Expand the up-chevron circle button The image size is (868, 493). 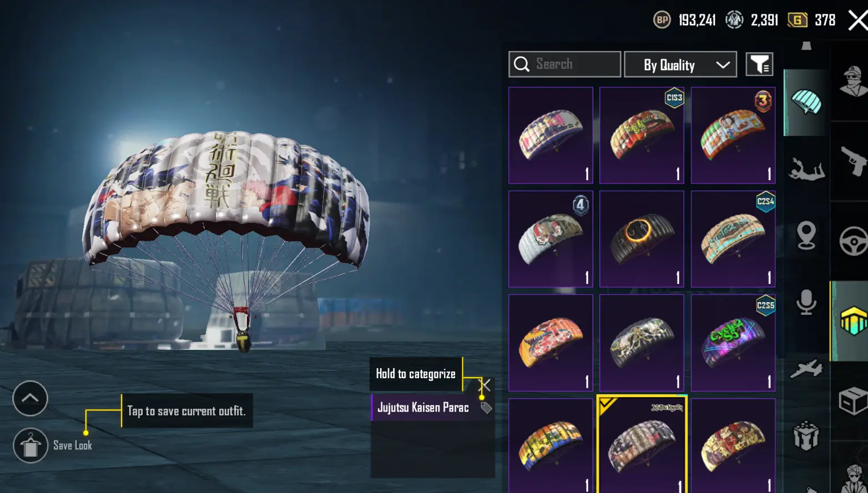tap(30, 398)
